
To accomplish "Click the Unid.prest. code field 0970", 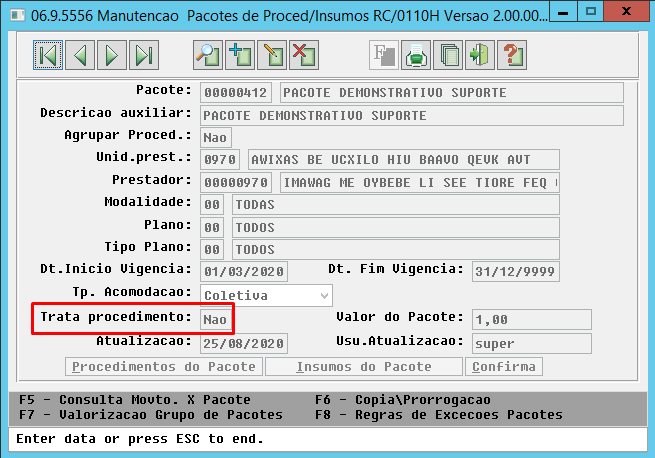I will point(220,160).
